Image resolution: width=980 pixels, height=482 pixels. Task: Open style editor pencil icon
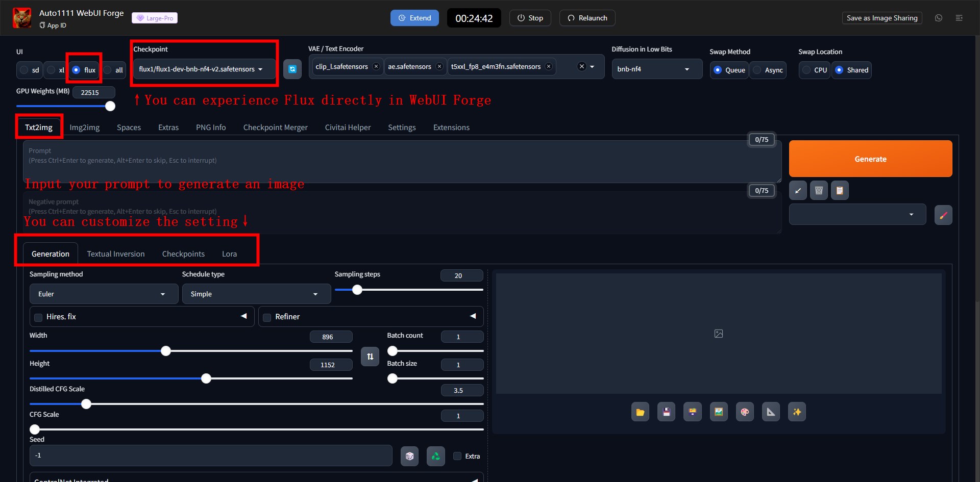click(x=943, y=215)
